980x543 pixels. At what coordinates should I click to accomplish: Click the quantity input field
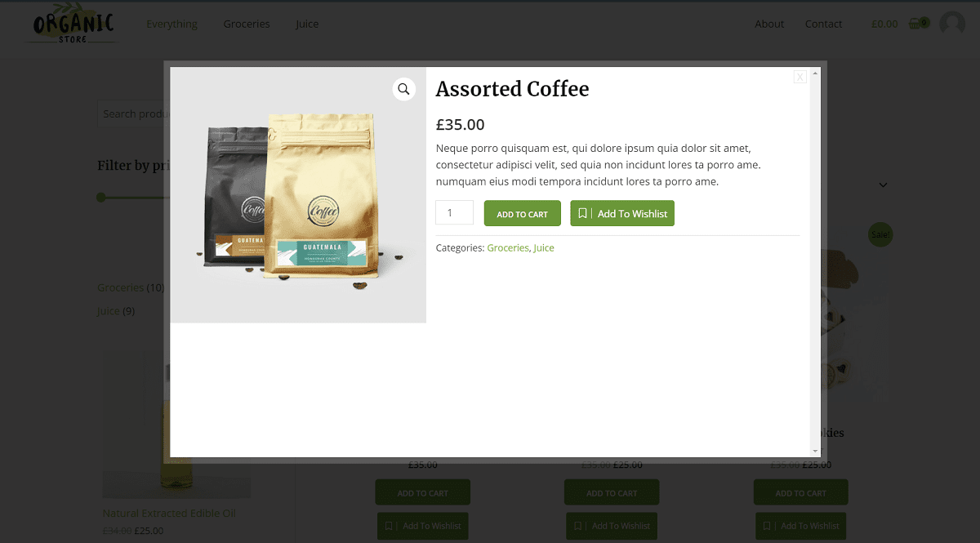pyautogui.click(x=454, y=212)
